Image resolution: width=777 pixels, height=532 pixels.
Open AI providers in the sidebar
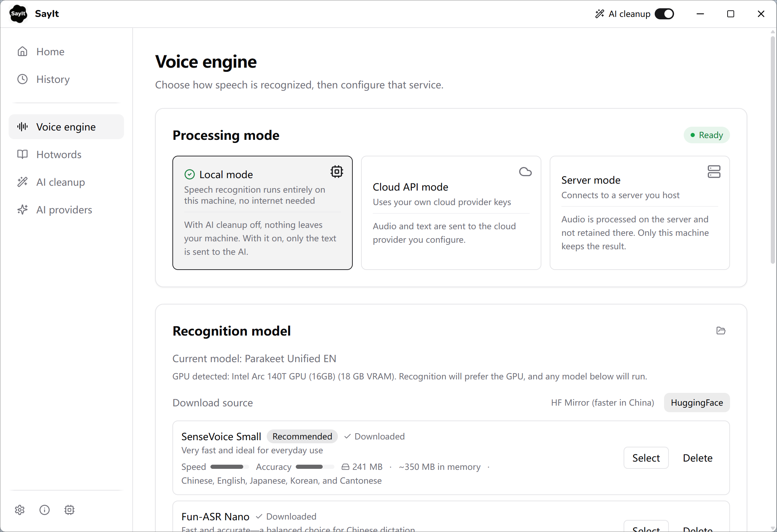click(66, 210)
